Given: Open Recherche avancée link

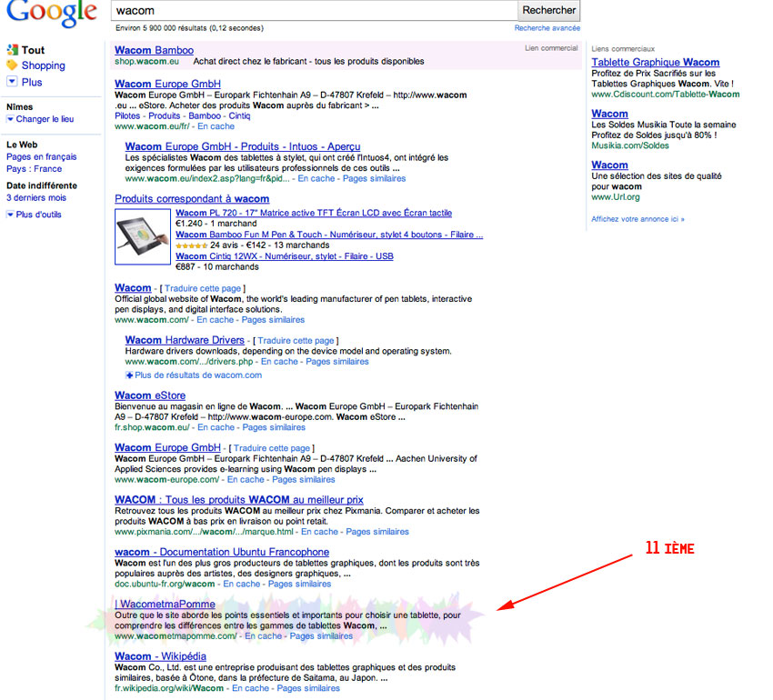Looking at the screenshot, I should coord(547,28).
